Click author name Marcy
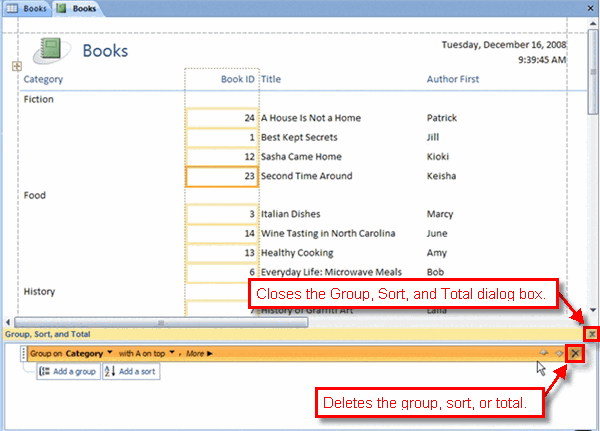Viewport: 600px width, 431px height. tap(440, 214)
